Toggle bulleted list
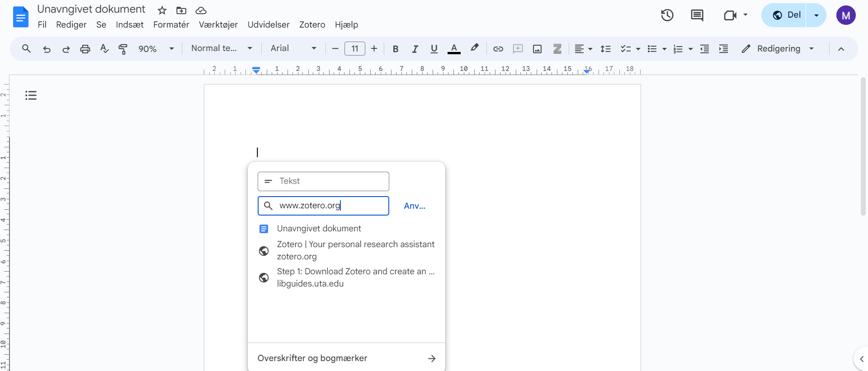This screenshot has width=868, height=371. tap(652, 49)
